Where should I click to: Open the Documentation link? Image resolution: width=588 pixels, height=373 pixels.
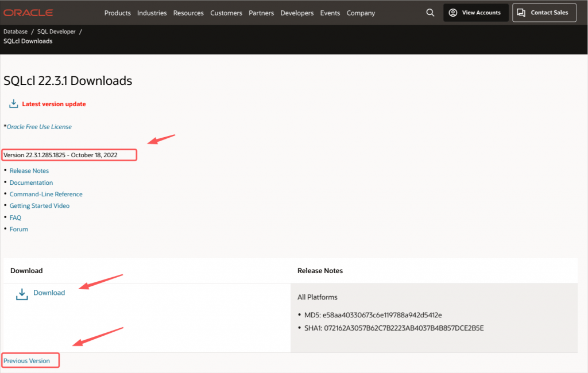tap(31, 182)
